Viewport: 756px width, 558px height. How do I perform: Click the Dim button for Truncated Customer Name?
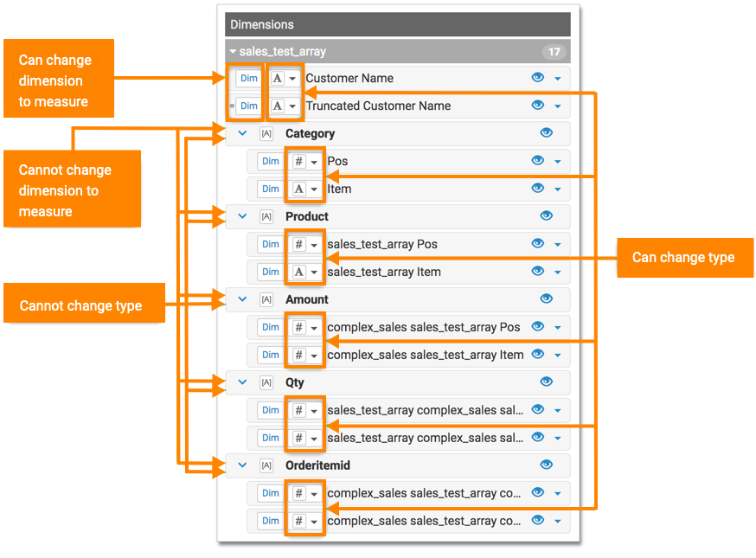(x=249, y=106)
